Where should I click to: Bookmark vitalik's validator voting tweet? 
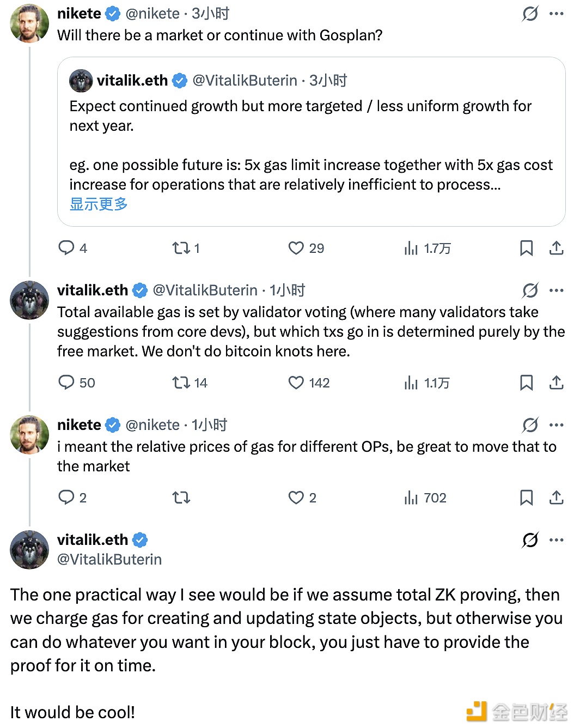coord(526,383)
